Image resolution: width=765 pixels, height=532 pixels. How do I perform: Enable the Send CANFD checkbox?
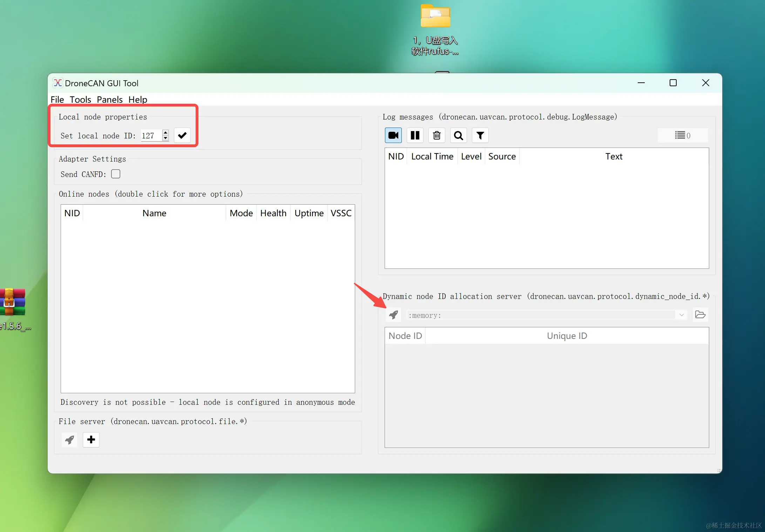tap(116, 174)
